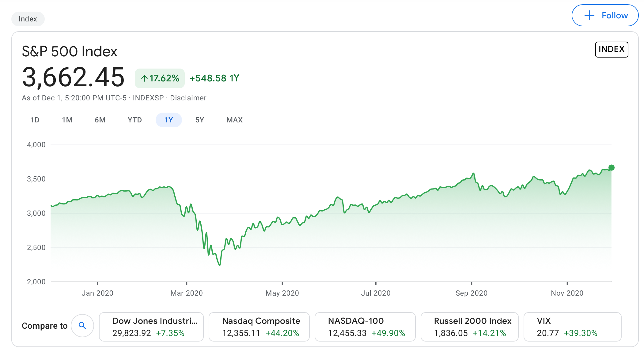Compare with VIX card

coord(573,327)
